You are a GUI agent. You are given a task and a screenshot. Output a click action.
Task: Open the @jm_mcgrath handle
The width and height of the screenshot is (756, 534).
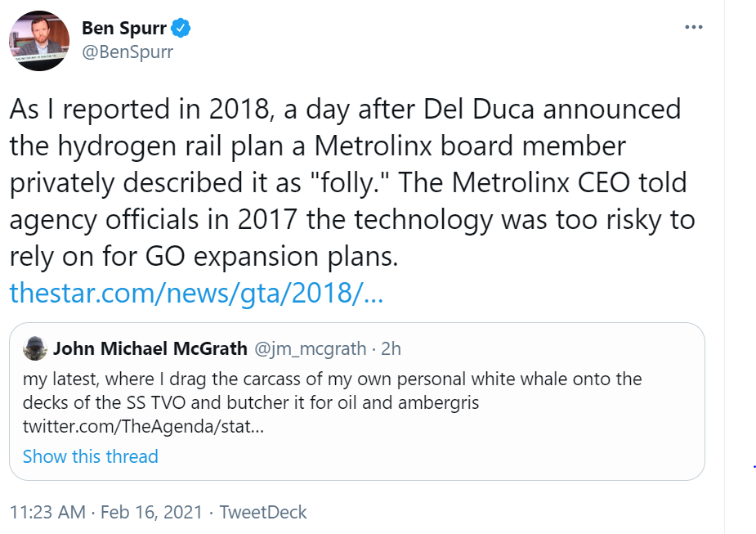(311, 349)
